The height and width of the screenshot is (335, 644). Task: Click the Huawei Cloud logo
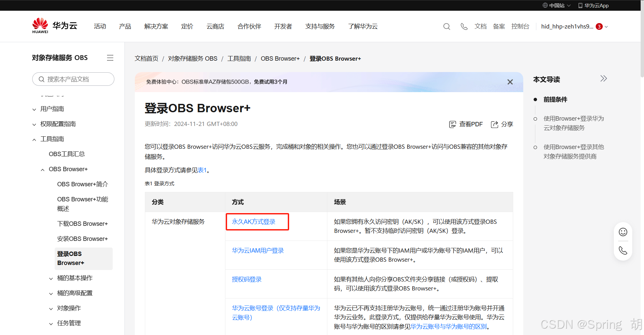(55, 26)
